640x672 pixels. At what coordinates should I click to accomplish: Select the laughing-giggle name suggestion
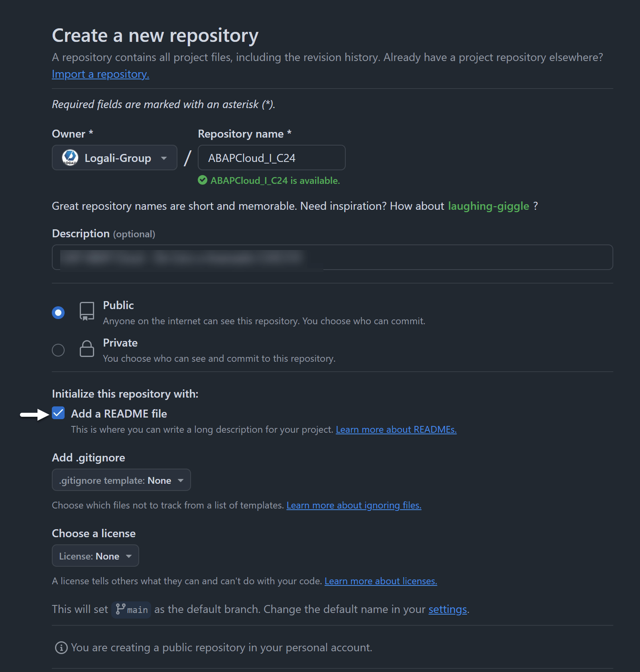pyautogui.click(x=488, y=206)
